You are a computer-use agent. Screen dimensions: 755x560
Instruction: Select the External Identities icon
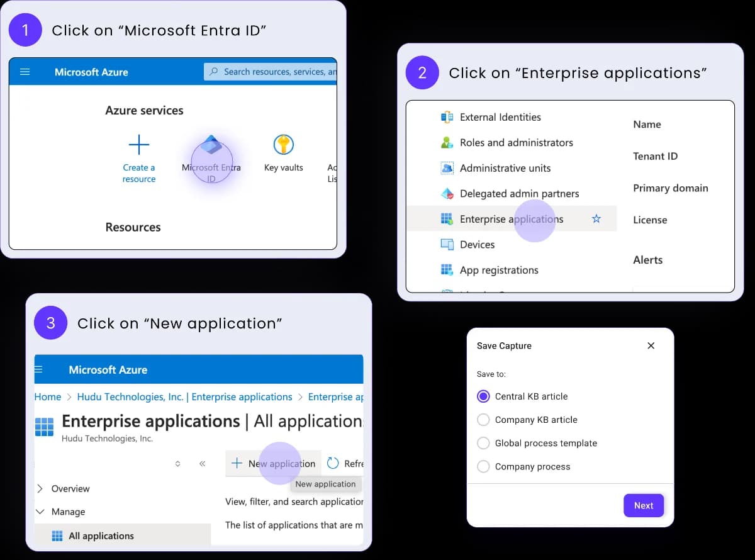[x=447, y=117]
